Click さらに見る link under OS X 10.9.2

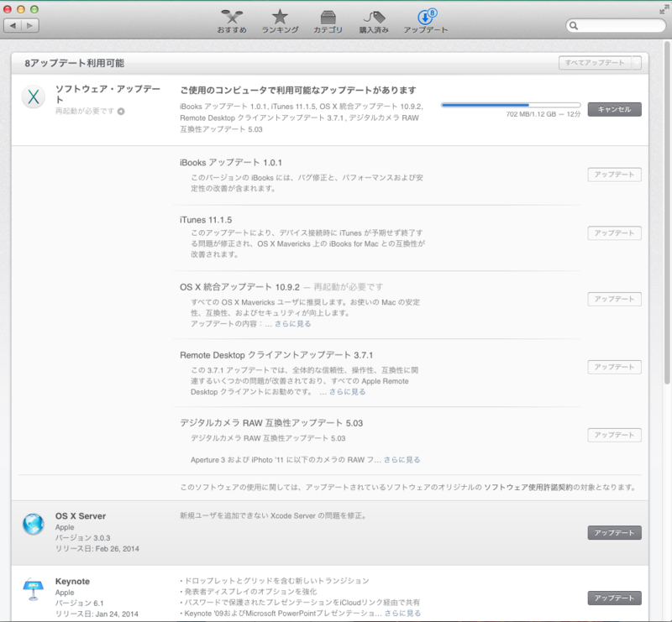tap(292, 324)
